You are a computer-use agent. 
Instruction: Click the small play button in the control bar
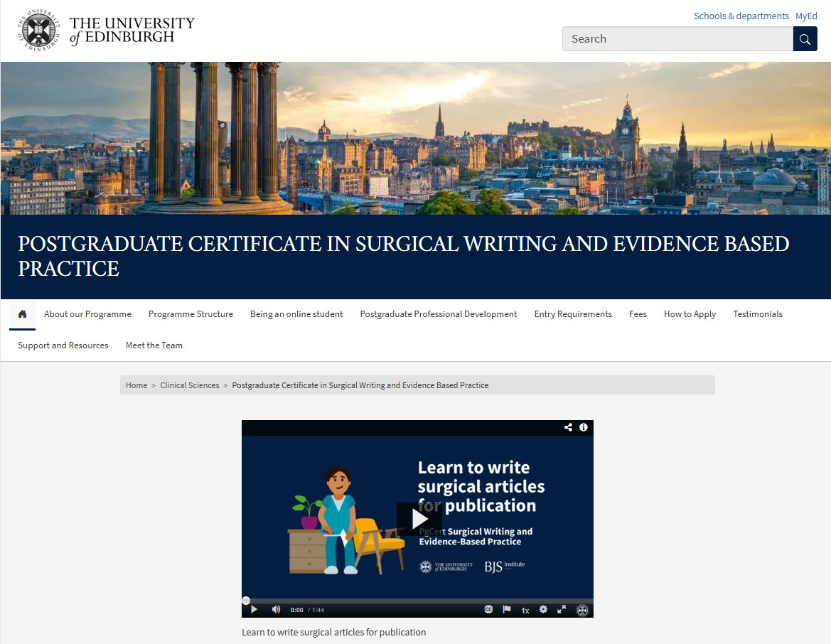(x=254, y=610)
